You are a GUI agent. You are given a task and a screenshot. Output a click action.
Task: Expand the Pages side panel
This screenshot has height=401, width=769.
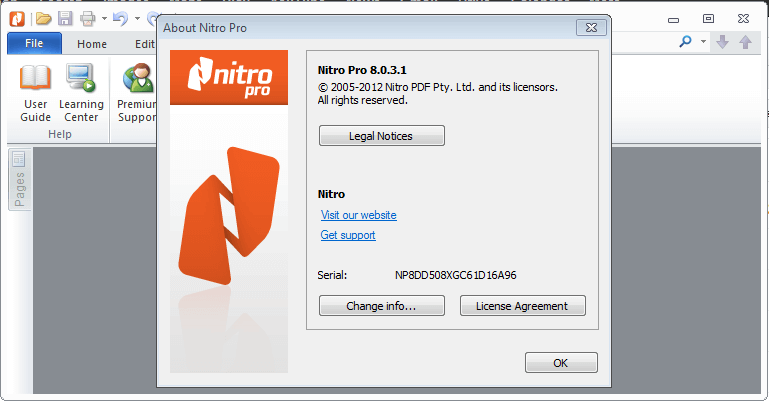click(20, 180)
